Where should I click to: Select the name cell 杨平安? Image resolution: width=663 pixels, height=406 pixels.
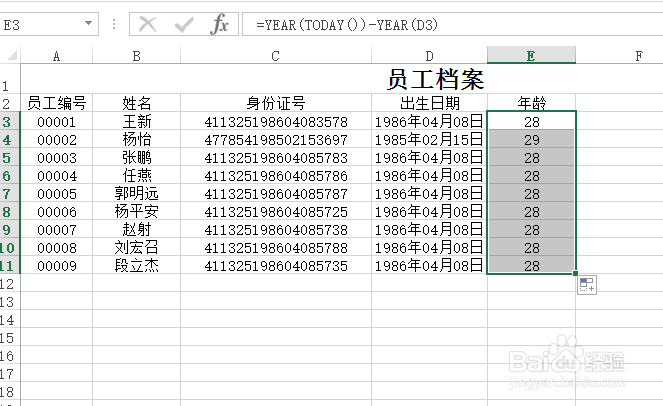pos(137,211)
